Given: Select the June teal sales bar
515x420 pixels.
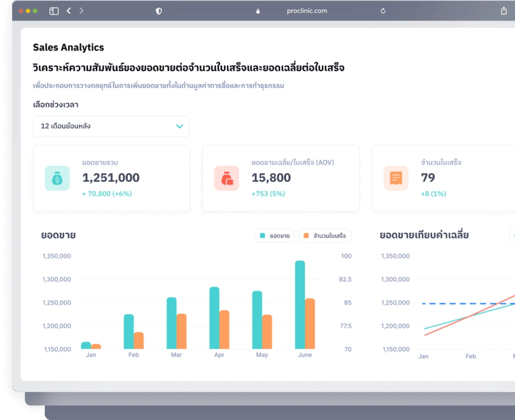Looking at the screenshot, I should 300,305.
